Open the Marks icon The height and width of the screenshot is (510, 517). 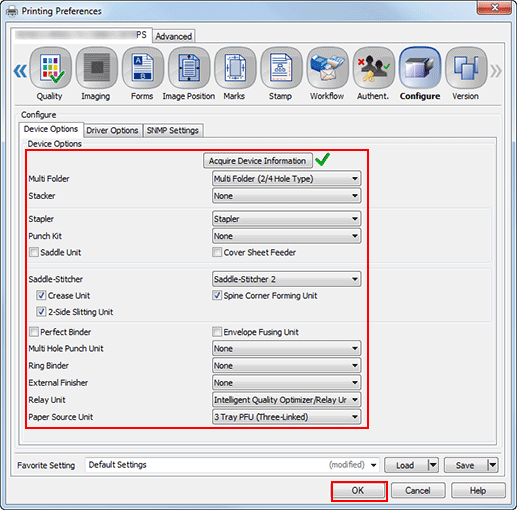tap(235, 68)
